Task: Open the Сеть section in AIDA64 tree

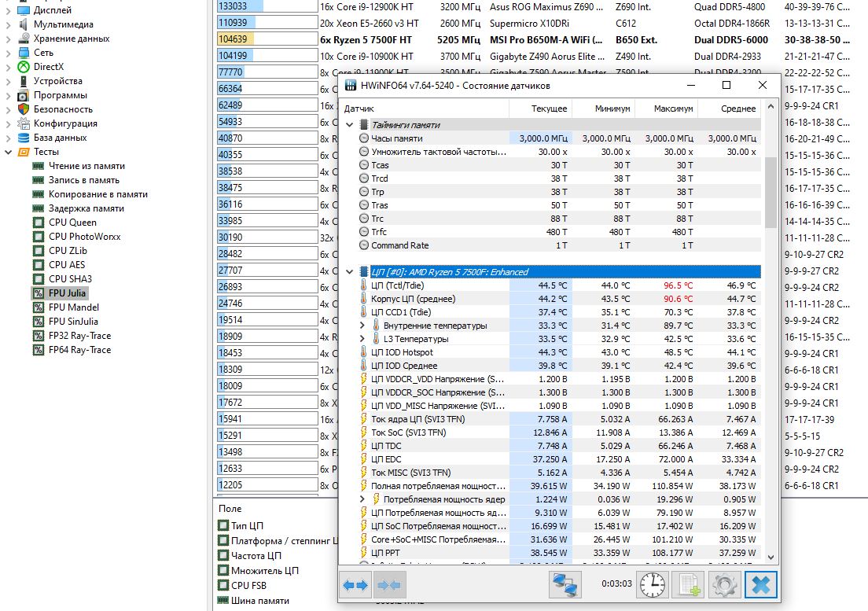Action: (x=43, y=53)
